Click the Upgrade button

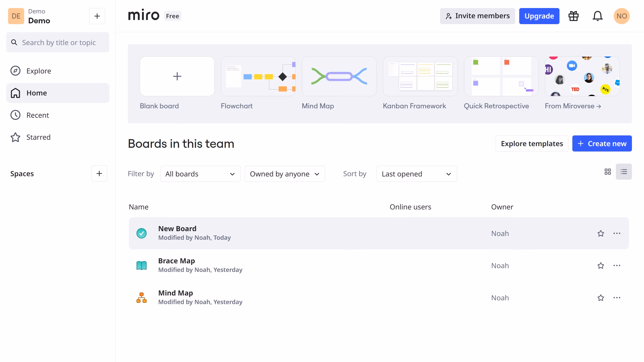539,16
